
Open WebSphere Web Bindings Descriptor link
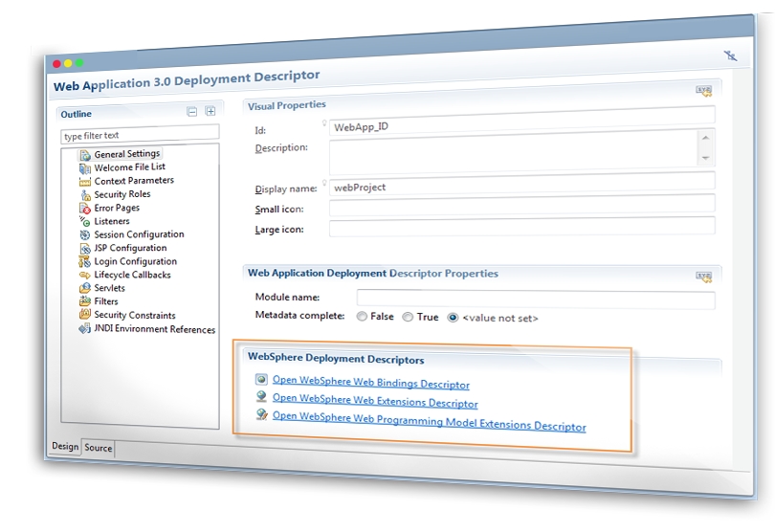pyautogui.click(x=371, y=382)
